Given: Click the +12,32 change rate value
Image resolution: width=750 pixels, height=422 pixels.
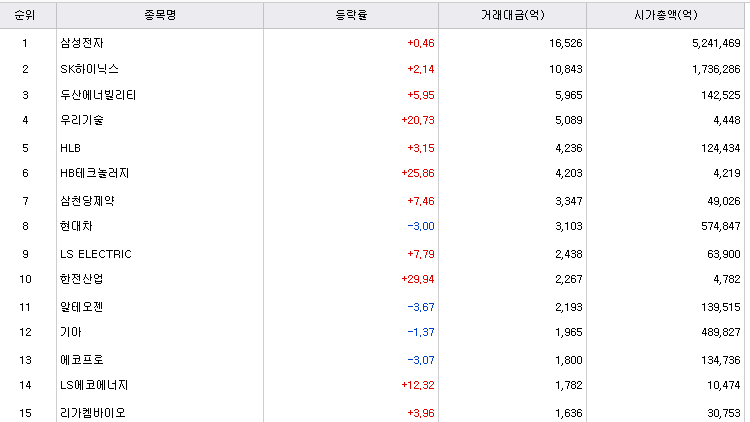Looking at the screenshot, I should pos(418,385).
